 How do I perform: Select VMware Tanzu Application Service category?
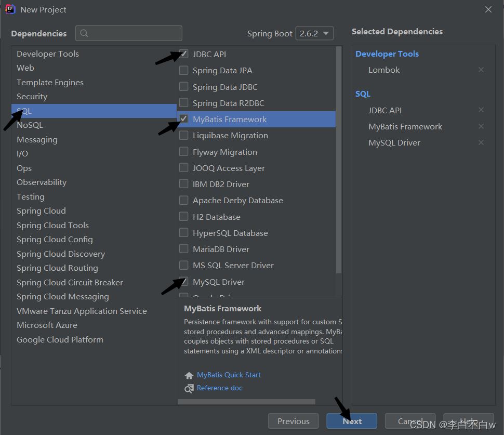point(94,311)
